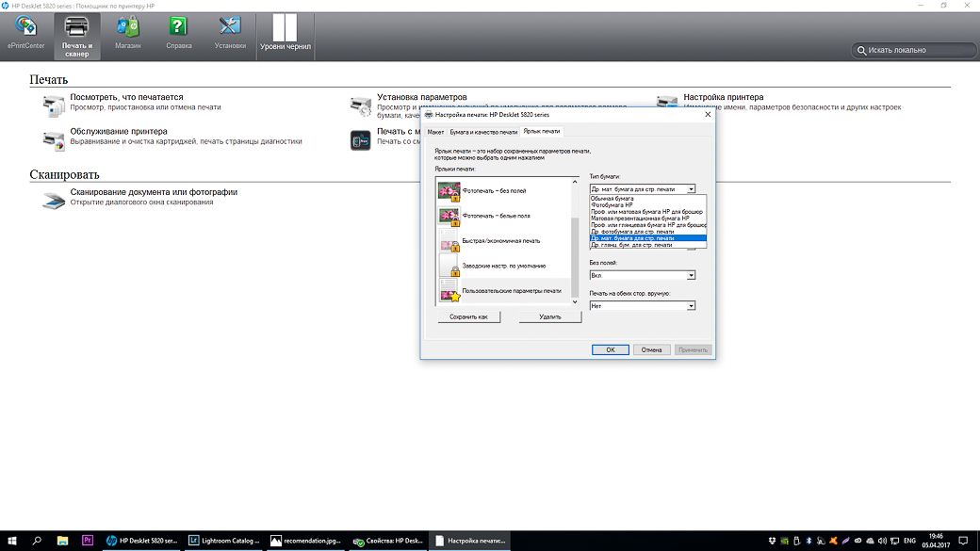Pick Проф. или матовая бумага HP option

(x=648, y=212)
